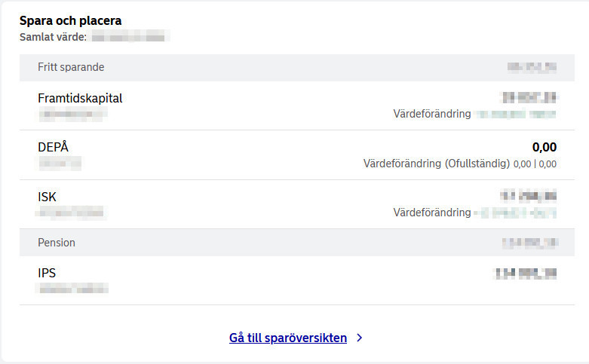Click the Värdeförändring label under Framtidskapital
589x364 pixels.
[431, 114]
